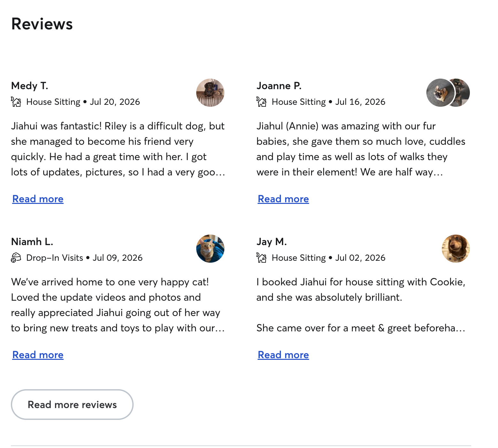
Task: Click house sitting icon in Joanne P. review
Action: pyautogui.click(x=261, y=102)
